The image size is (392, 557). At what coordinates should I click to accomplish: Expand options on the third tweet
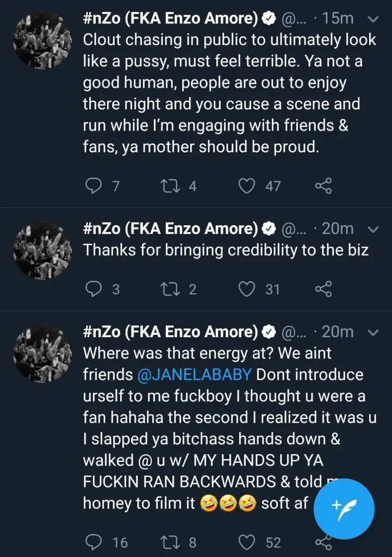pos(373,332)
